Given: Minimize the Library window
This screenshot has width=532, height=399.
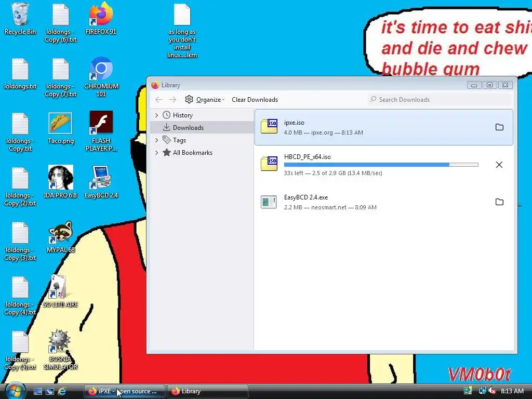Looking at the screenshot, I should pos(474,85).
